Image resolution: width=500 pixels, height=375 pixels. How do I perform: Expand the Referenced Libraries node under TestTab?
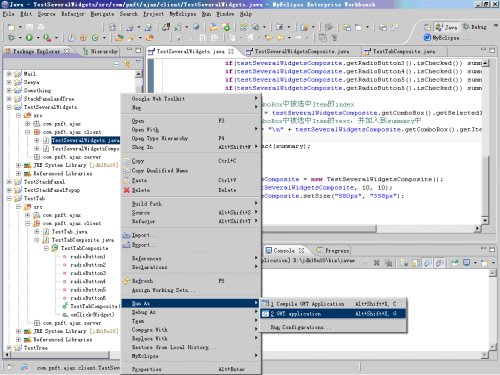(19, 339)
